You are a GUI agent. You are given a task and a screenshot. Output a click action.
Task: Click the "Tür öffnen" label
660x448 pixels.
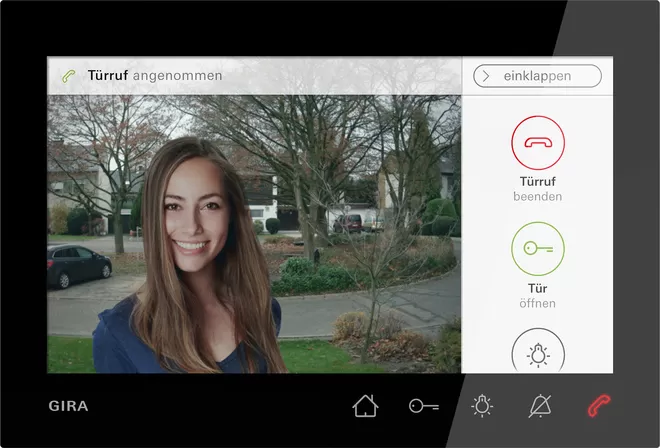coord(538,296)
